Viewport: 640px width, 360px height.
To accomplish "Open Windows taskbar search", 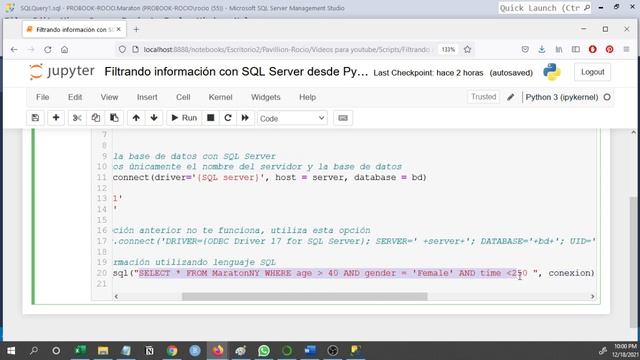I will coord(34,350).
